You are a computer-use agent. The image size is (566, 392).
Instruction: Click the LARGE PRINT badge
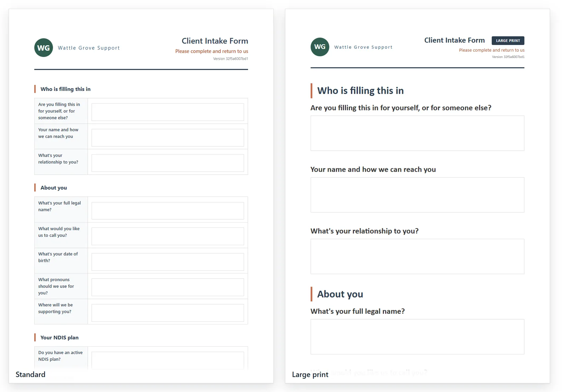tap(508, 41)
